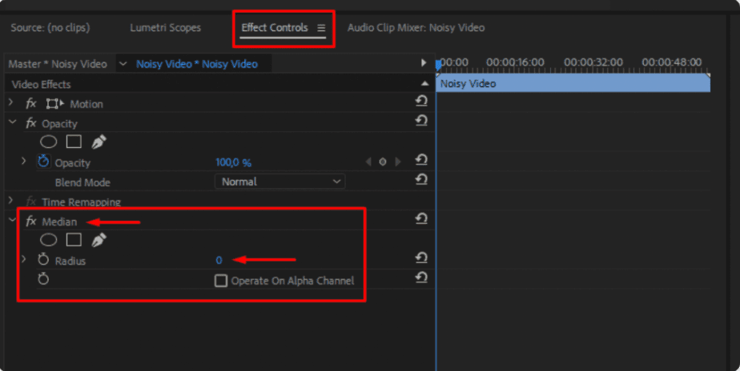740x371 pixels.
Task: Click the Blend Mode label
Action: (83, 183)
